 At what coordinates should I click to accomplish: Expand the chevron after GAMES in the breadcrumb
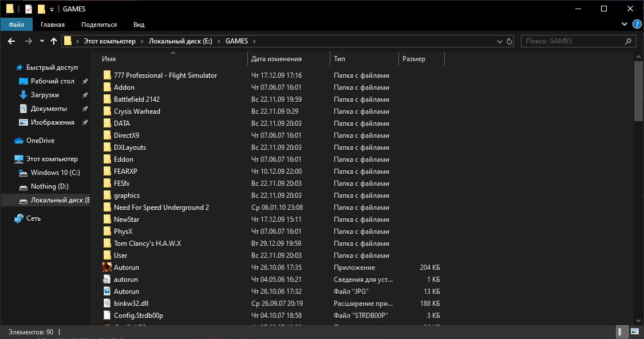(254, 41)
